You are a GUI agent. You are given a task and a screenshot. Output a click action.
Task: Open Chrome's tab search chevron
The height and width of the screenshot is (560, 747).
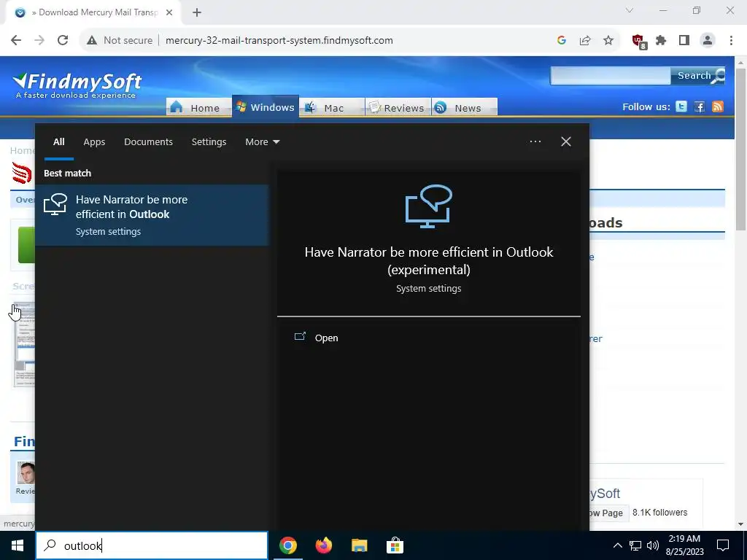click(x=630, y=10)
